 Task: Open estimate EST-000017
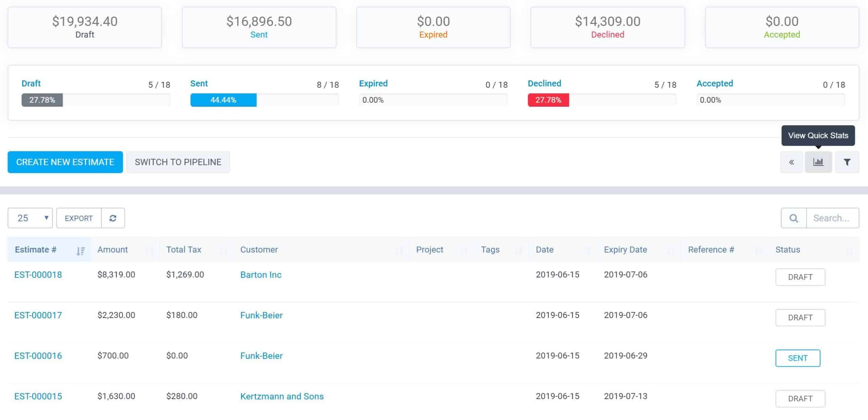point(38,315)
